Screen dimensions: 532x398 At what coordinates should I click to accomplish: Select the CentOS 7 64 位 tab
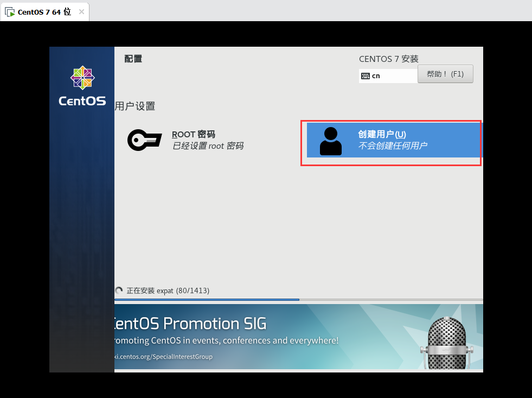point(45,12)
